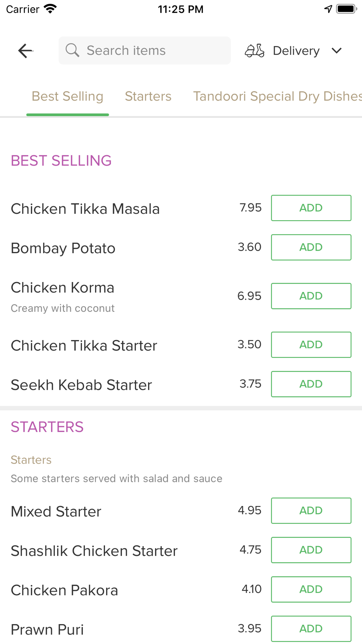Tap the Wi-Fi status icon
The height and width of the screenshot is (644, 362).
point(50,9)
